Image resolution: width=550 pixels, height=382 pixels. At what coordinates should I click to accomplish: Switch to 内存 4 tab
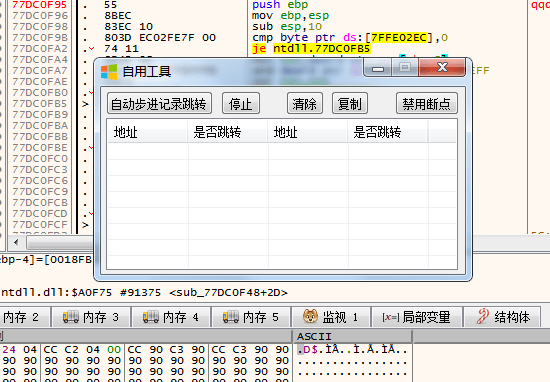171,317
